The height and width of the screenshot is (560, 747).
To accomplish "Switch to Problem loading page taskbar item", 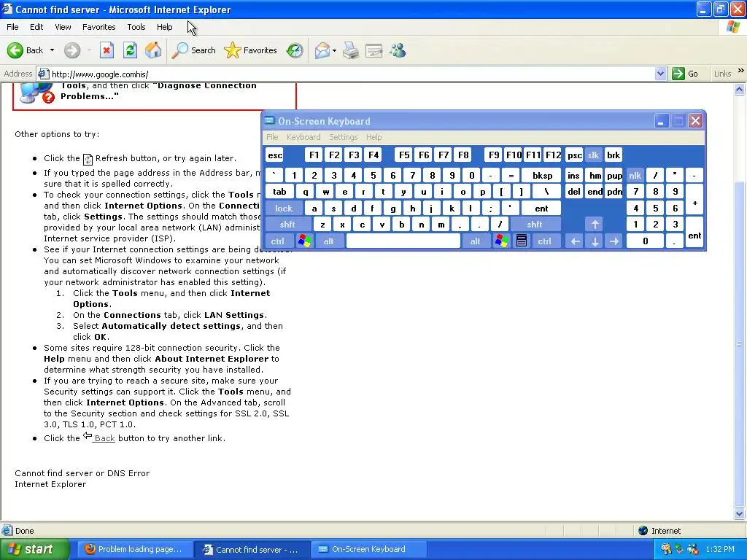I will pyautogui.click(x=134, y=549).
